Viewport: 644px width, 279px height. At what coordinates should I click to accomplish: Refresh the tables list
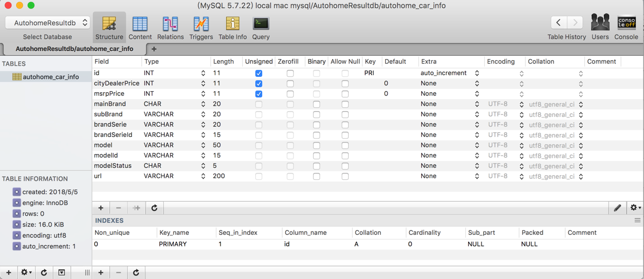pos(44,273)
